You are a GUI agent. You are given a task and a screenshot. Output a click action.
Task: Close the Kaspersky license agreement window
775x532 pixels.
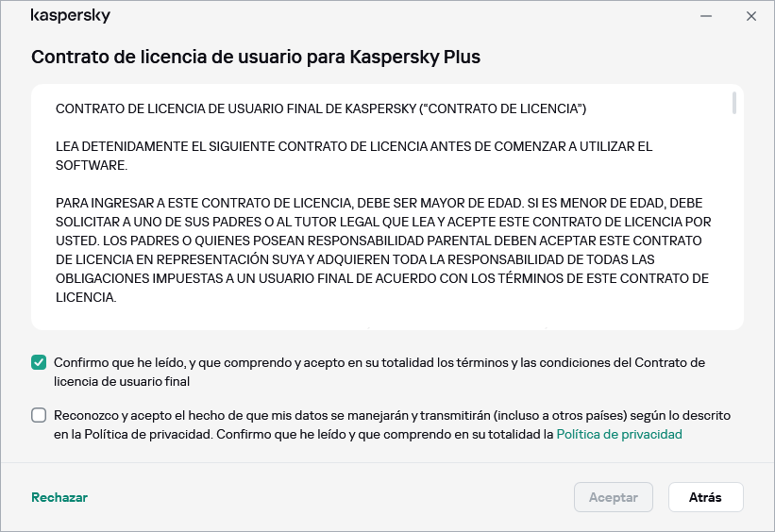pyautogui.click(x=751, y=16)
